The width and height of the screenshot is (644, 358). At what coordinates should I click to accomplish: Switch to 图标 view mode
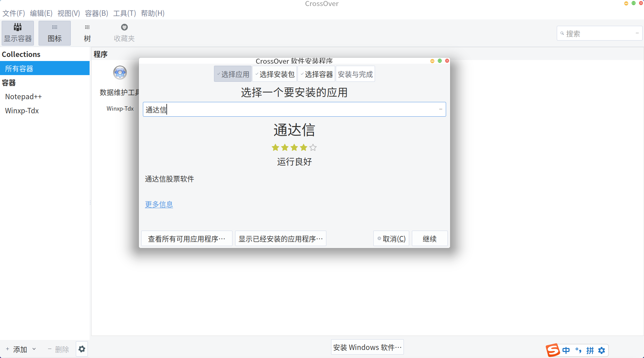[54, 32]
